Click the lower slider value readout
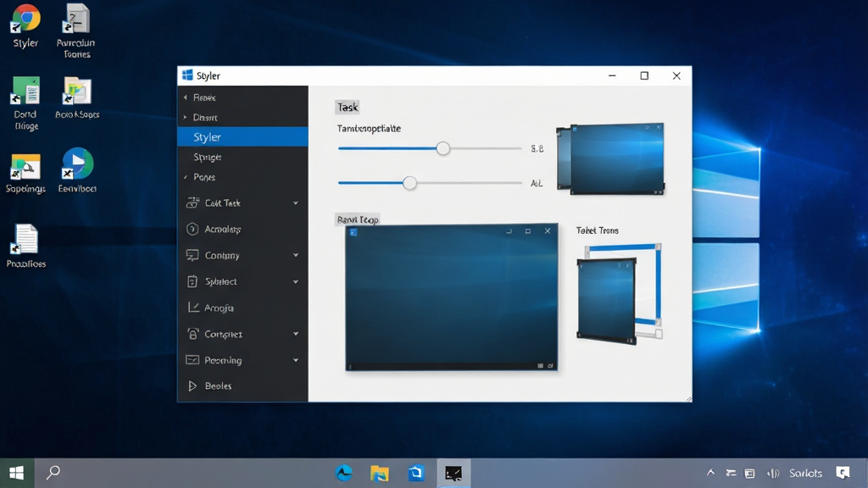Viewport: 868px width, 488px height. [x=537, y=183]
